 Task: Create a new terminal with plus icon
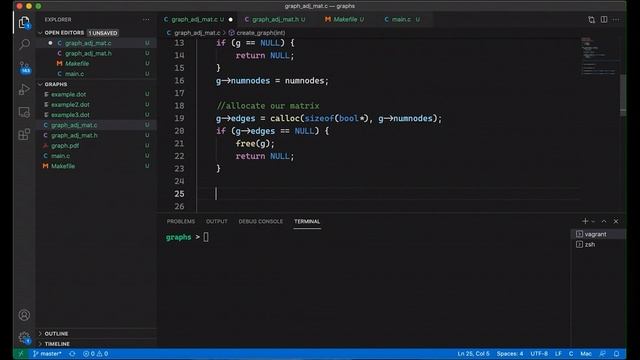point(585,221)
